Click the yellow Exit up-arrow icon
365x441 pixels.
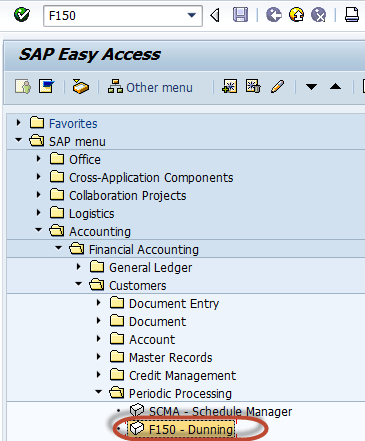pos(296,15)
